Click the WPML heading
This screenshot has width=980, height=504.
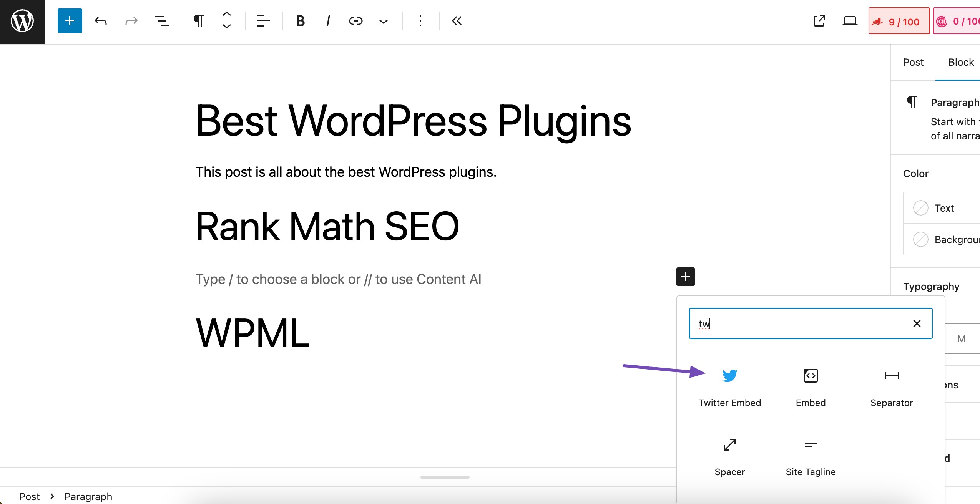(252, 333)
